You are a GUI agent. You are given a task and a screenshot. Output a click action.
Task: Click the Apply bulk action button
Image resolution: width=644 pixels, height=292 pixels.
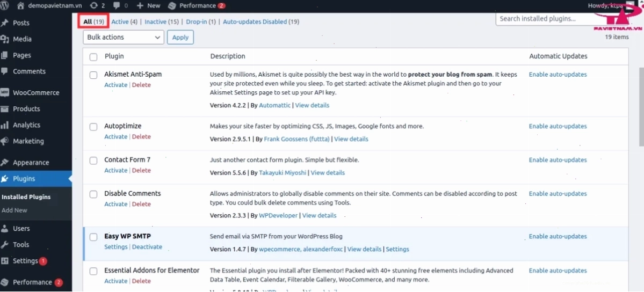(x=180, y=37)
